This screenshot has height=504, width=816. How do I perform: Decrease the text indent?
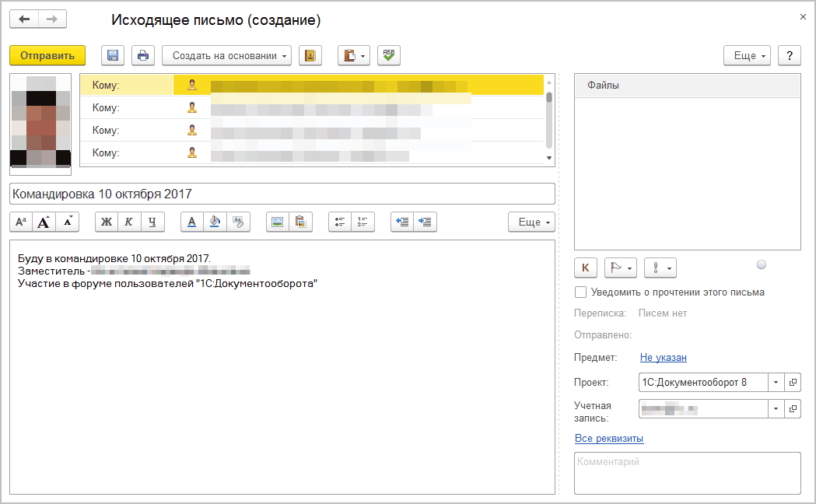coord(402,222)
